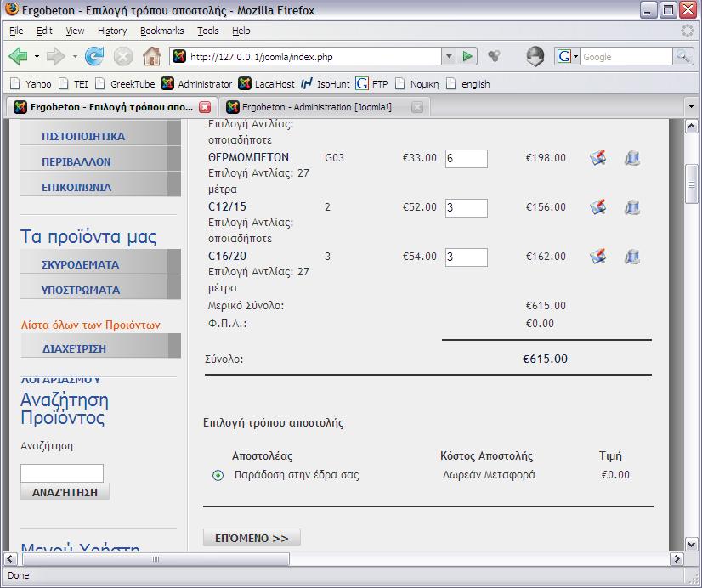Screen dimensions: 702x588
Task: Open the Bookmarks menu
Action: [x=162, y=31]
